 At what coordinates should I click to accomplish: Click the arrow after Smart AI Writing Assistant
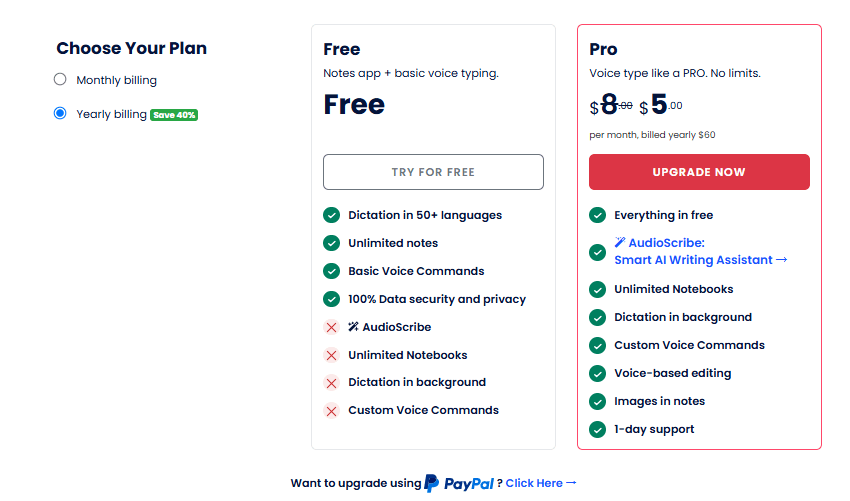click(782, 260)
